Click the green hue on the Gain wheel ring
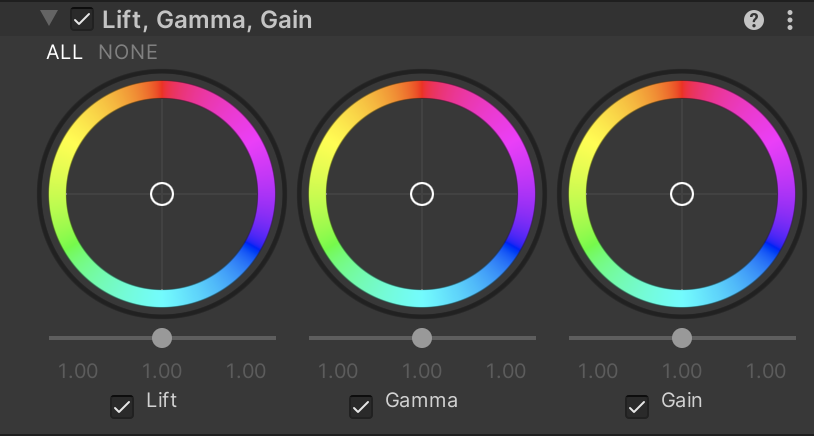The width and height of the screenshot is (814, 436). (588, 245)
